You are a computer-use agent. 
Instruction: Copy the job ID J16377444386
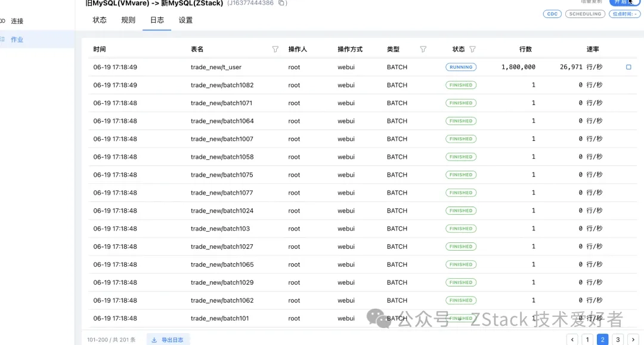(x=281, y=3)
